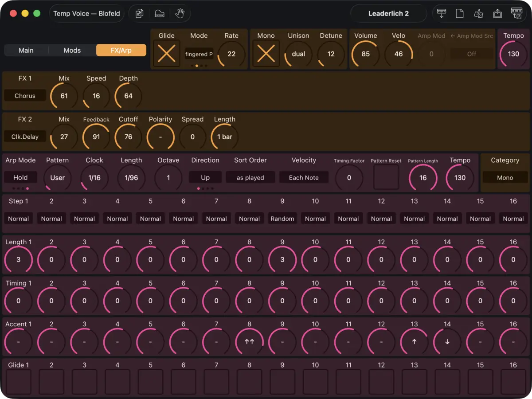
Task: Click the Arp Length 1/96 knob
Action: pyautogui.click(x=131, y=178)
